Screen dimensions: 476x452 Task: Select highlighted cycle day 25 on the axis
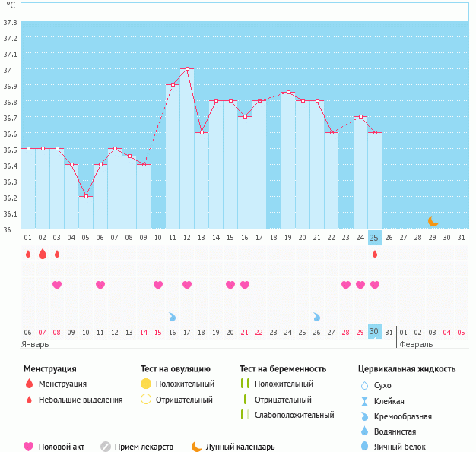[x=374, y=237]
